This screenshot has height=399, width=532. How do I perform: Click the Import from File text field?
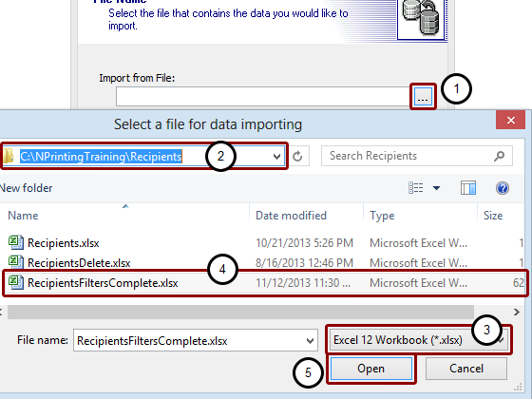tap(262, 97)
